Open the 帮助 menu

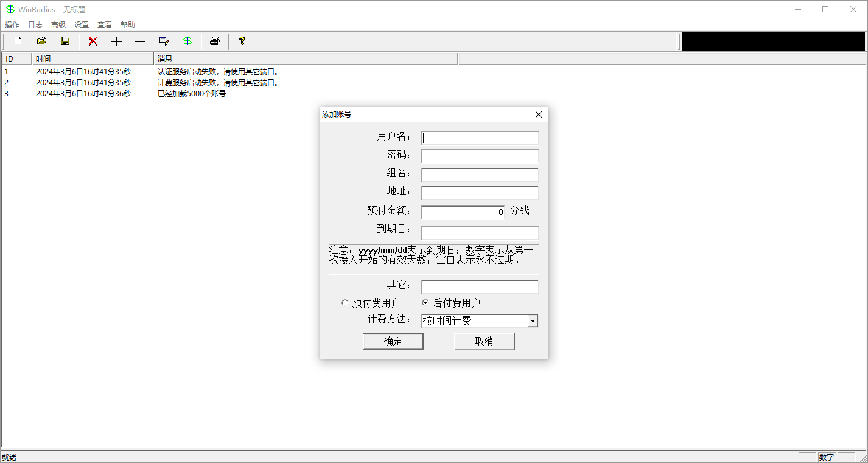128,25
